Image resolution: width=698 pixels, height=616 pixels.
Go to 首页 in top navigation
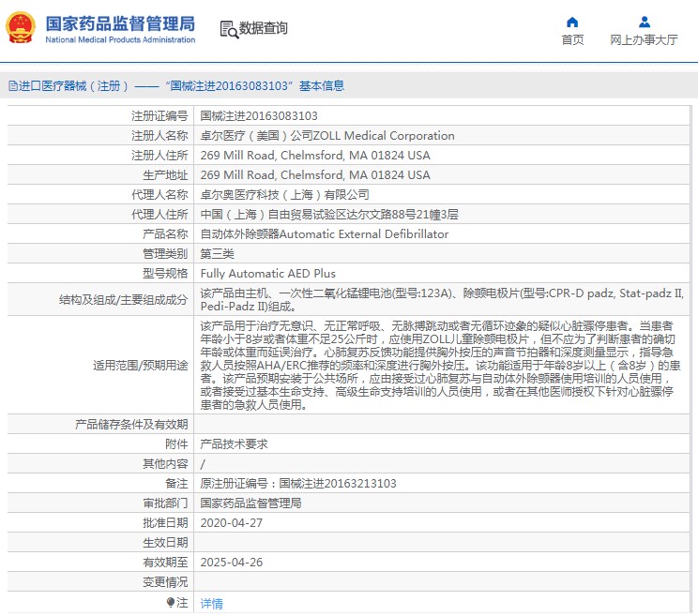point(572,39)
